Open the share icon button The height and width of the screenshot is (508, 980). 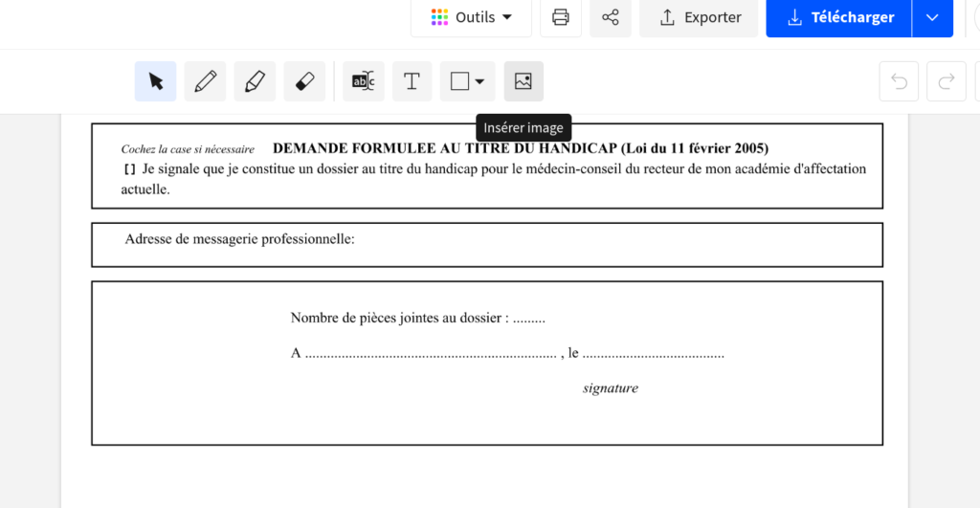(611, 17)
